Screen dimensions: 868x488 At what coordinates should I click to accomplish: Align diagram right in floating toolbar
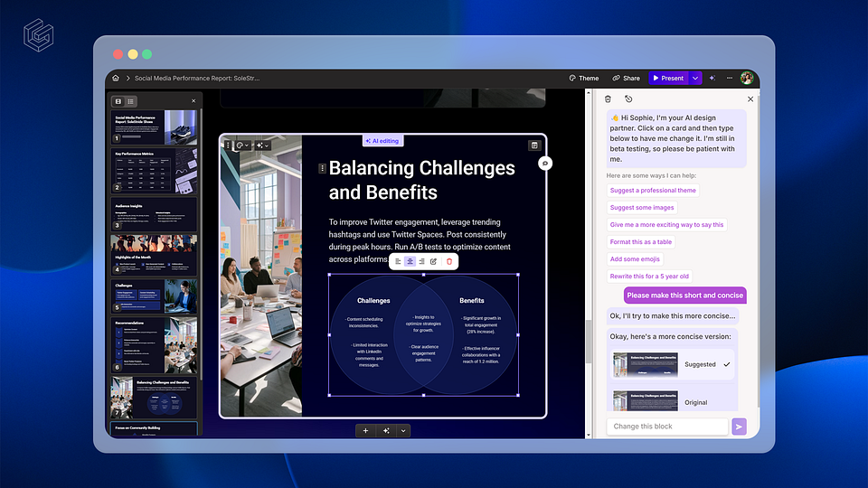point(422,261)
